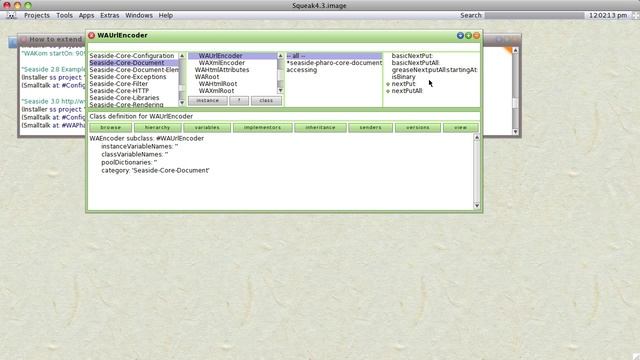Screen dimensions: 640x360
Task: Click background workspace scroll down arrow
Action: (x=516, y=131)
